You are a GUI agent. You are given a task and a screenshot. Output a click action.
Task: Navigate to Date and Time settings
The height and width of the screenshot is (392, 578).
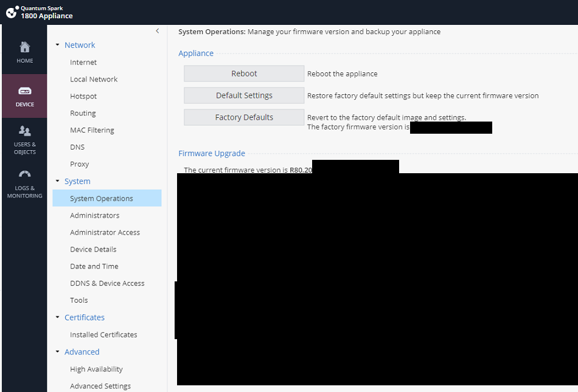94,266
